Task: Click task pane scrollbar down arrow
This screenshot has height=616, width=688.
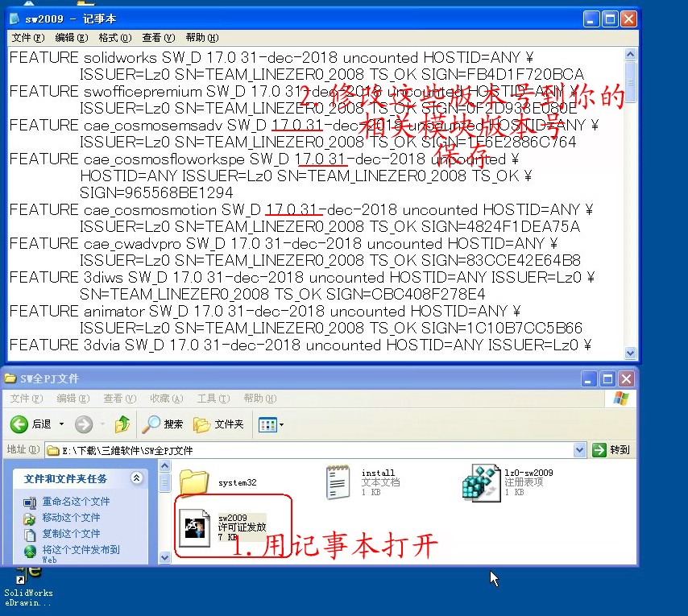Action: click(164, 558)
